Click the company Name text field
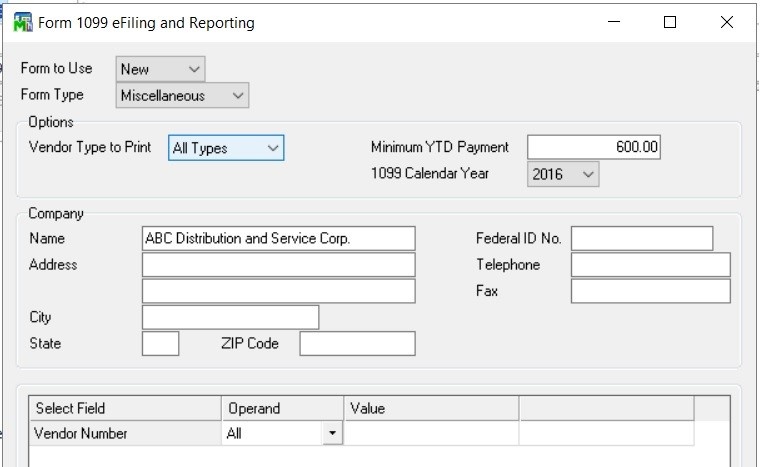The height and width of the screenshot is (467, 768). [x=278, y=238]
